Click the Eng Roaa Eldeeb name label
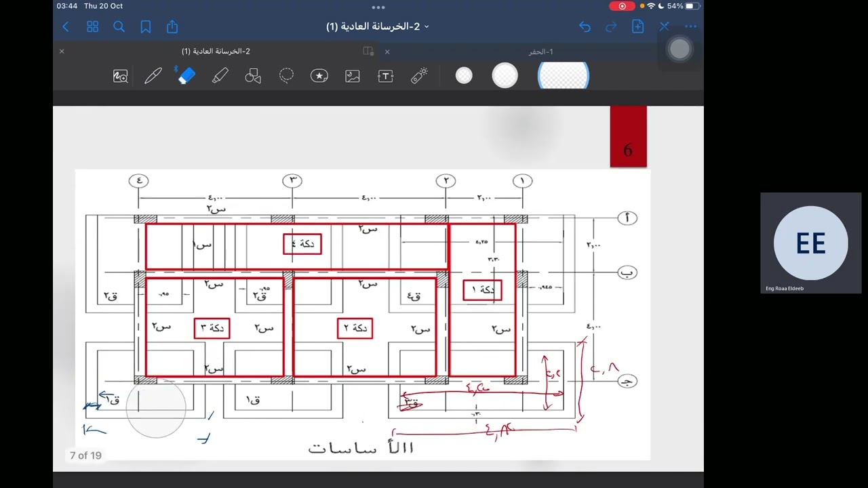Screen dimensions: 868x488 [785, 289]
